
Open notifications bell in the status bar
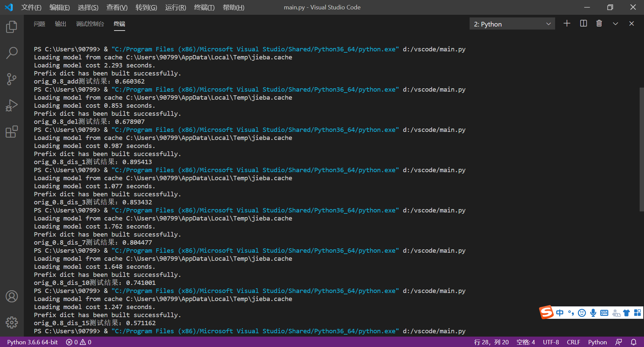[x=634, y=342]
